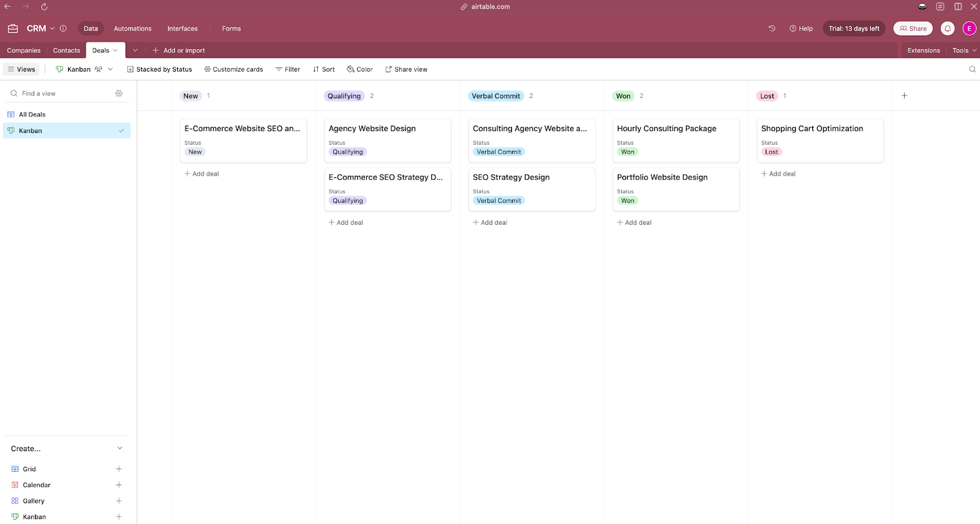Expand the CRM base name dropdown
The width and height of the screenshot is (980, 524).
pyautogui.click(x=52, y=28)
